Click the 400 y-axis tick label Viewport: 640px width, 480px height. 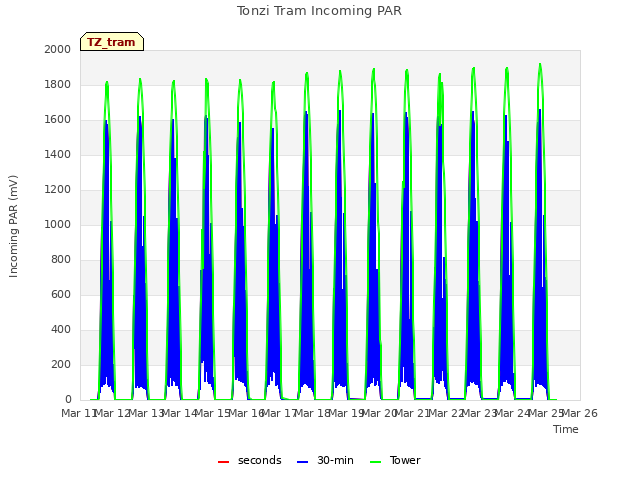tap(61, 329)
